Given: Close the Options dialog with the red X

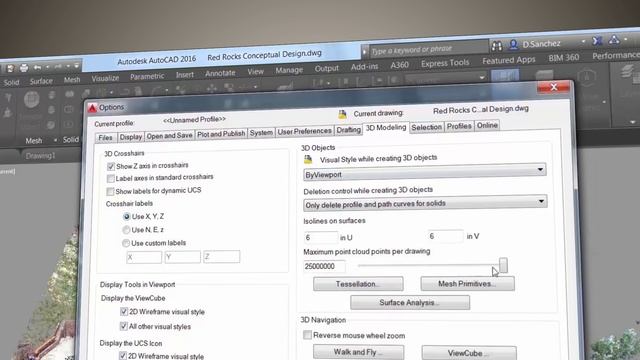Looking at the screenshot, I should [553, 87].
